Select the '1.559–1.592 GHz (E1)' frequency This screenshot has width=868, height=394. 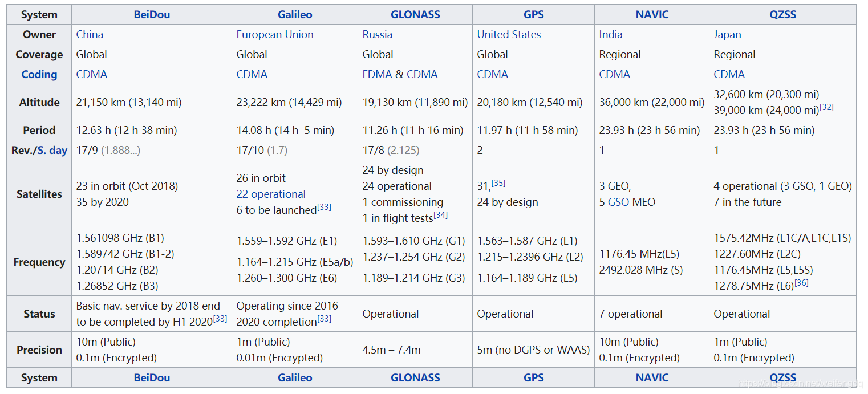288,241
